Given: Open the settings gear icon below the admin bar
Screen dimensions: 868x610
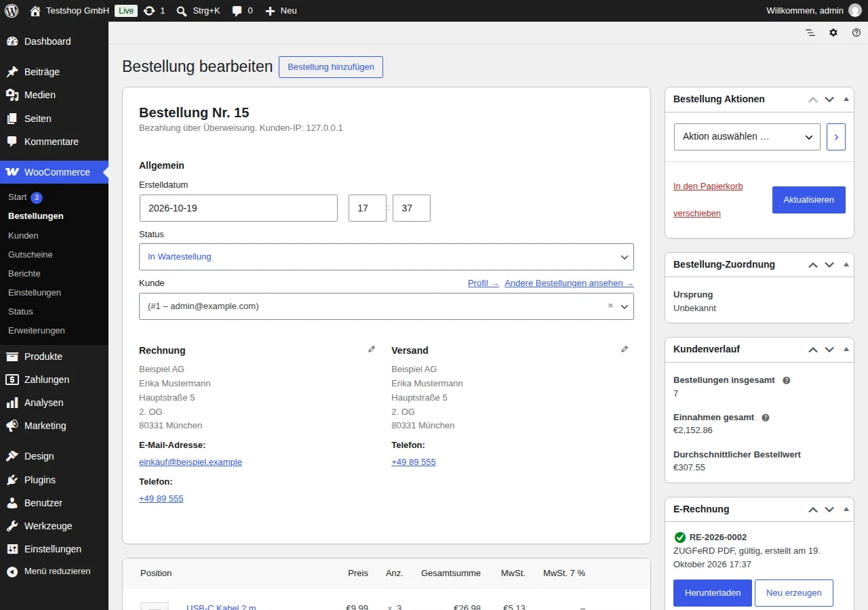Looking at the screenshot, I should (833, 33).
